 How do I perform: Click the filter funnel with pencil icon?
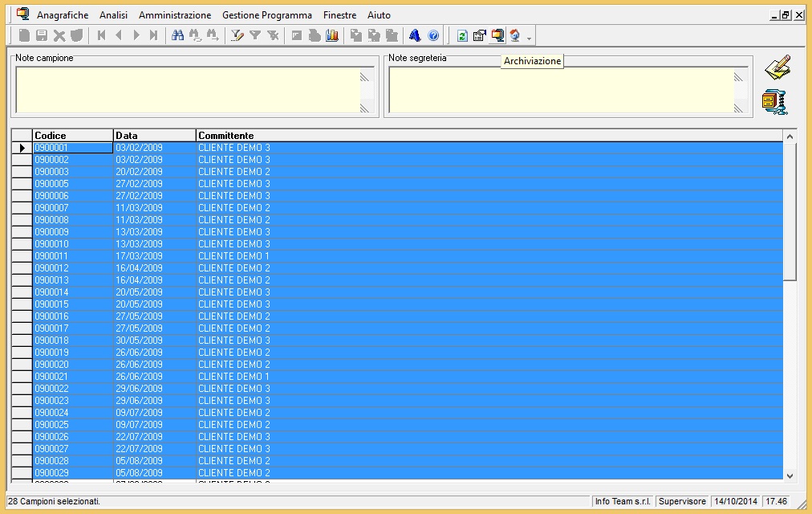(238, 35)
